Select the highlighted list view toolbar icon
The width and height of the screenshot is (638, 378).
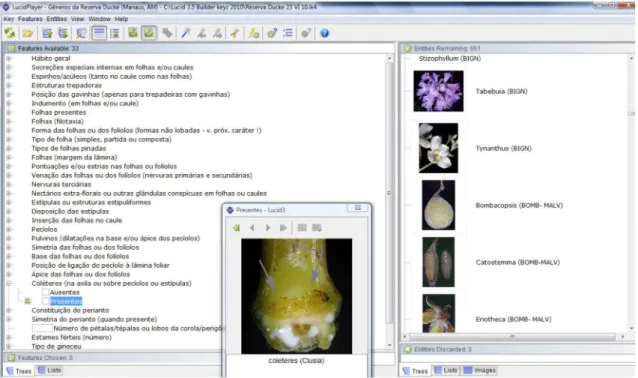pyautogui.click(x=99, y=33)
